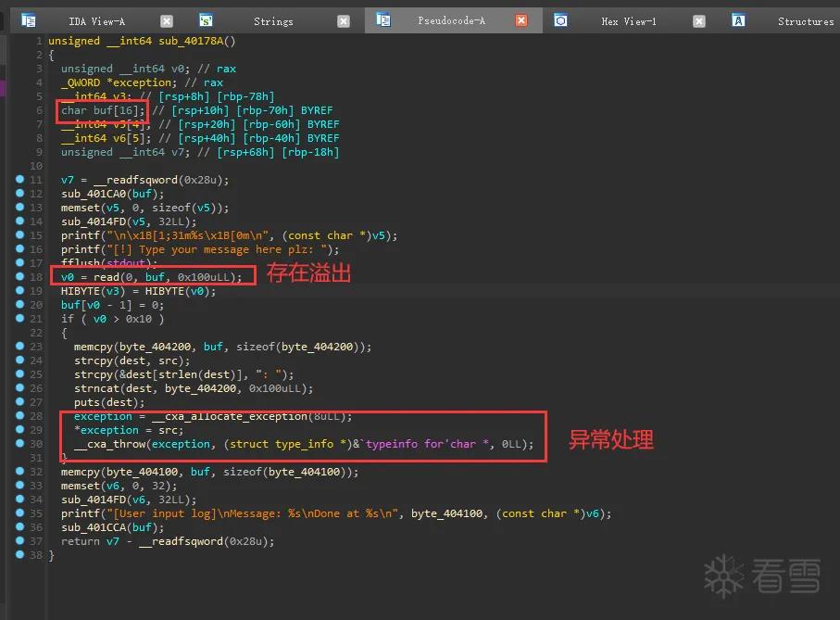The height and width of the screenshot is (620, 840).
Task: Click the Hex View-1 tab icon
Action: [x=560, y=21]
